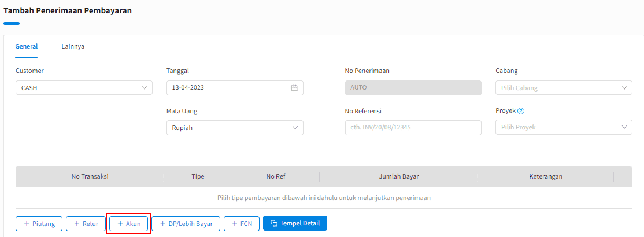
Task: Click the Cabang field label
Action: (507, 71)
